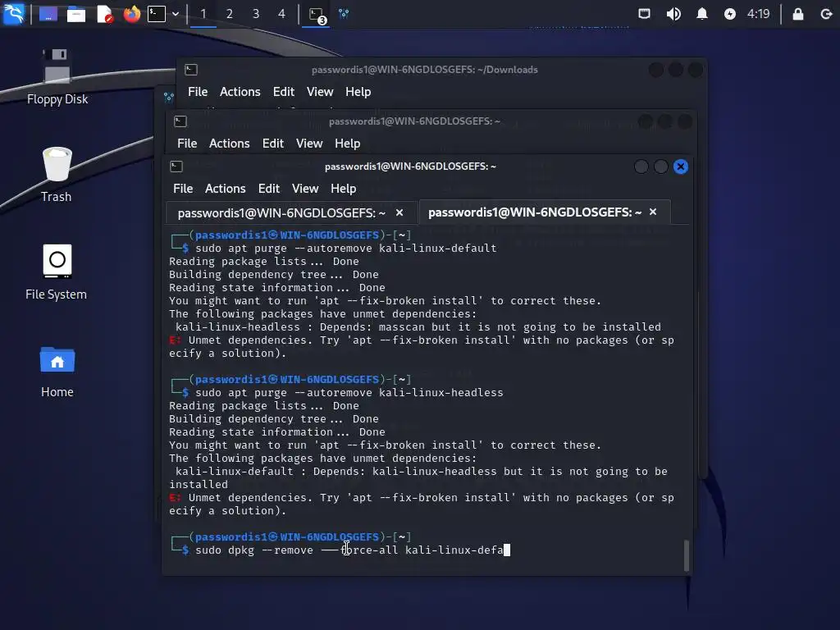Image resolution: width=840 pixels, height=630 pixels.
Task: Click the show desktop panel icon
Action: click(48, 14)
